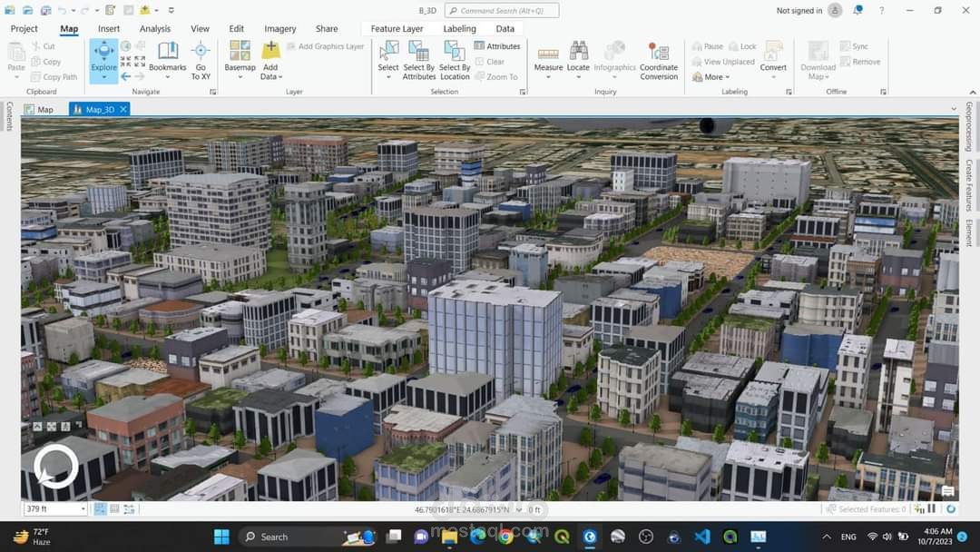Click the New Project icon in quick access

[10, 10]
